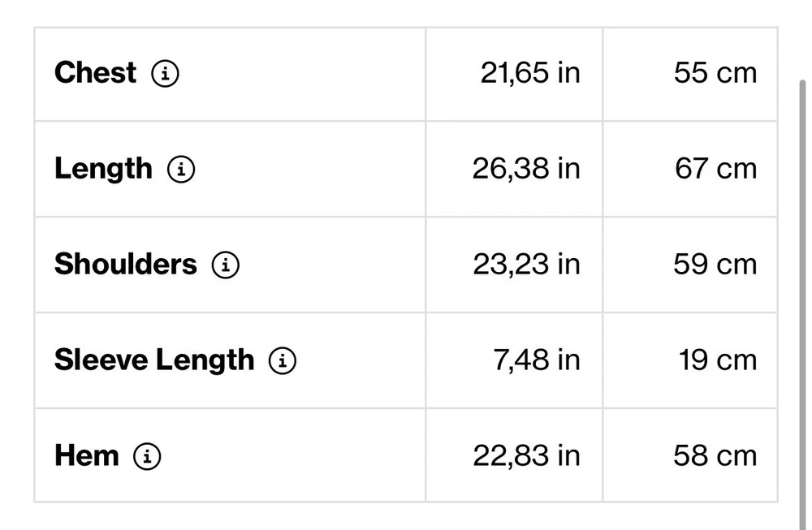Click the 23,23 in shoulders value

pyautogui.click(x=526, y=265)
